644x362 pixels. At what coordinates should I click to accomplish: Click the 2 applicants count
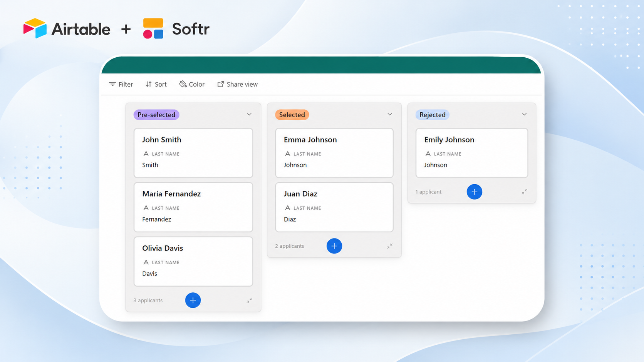click(x=290, y=246)
